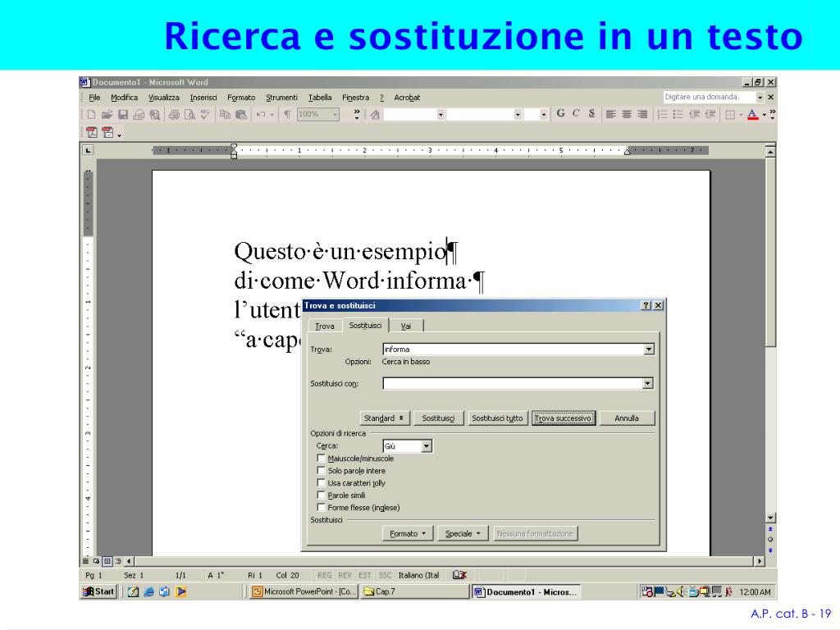Apply italic with the C button
The width and height of the screenshot is (840, 630).
(576, 113)
